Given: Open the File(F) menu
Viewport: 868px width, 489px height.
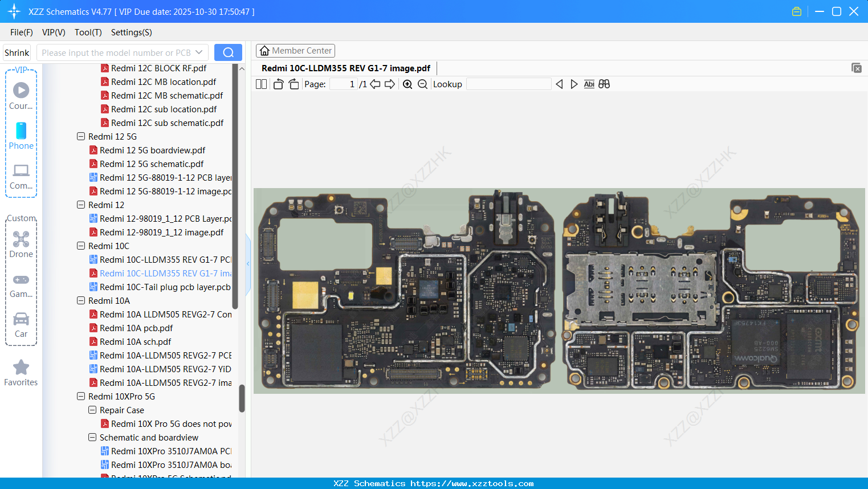Looking at the screenshot, I should 22,32.
